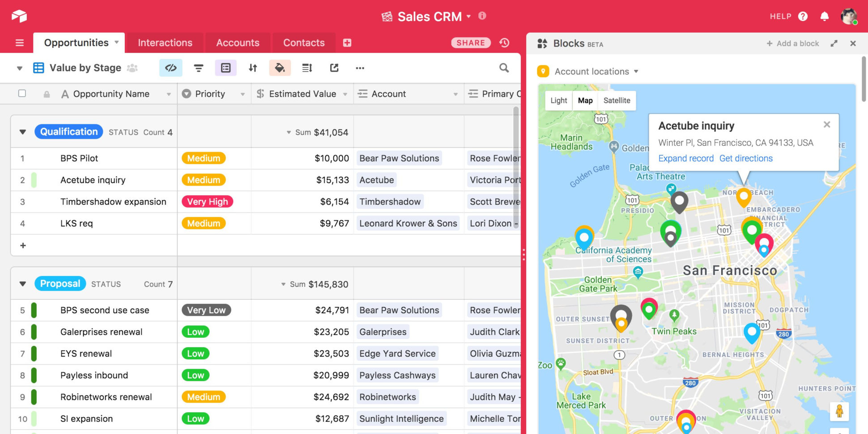Screen dimensions: 868x434
Task: Click the share view export icon
Action: 334,68
